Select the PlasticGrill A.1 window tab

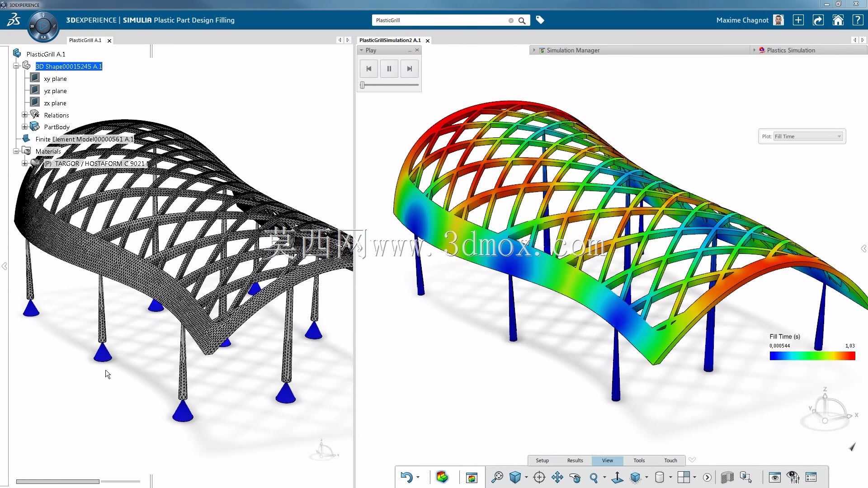pyautogui.click(x=85, y=40)
